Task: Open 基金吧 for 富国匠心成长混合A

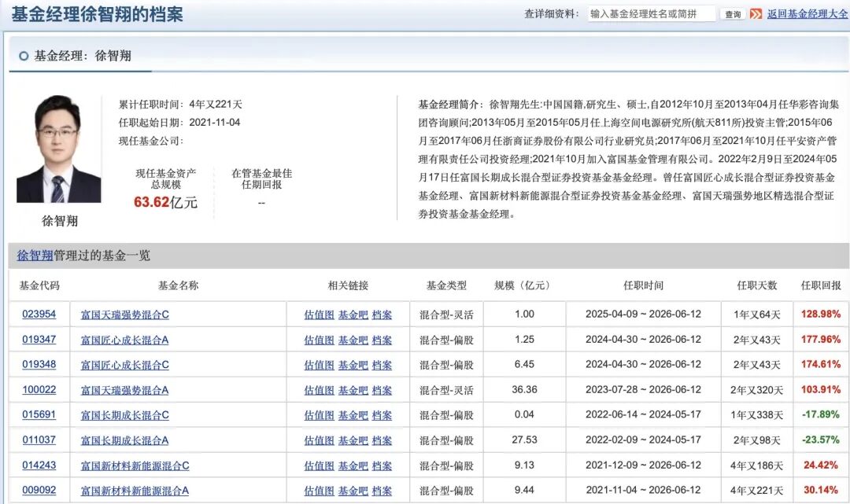Action: click(353, 340)
